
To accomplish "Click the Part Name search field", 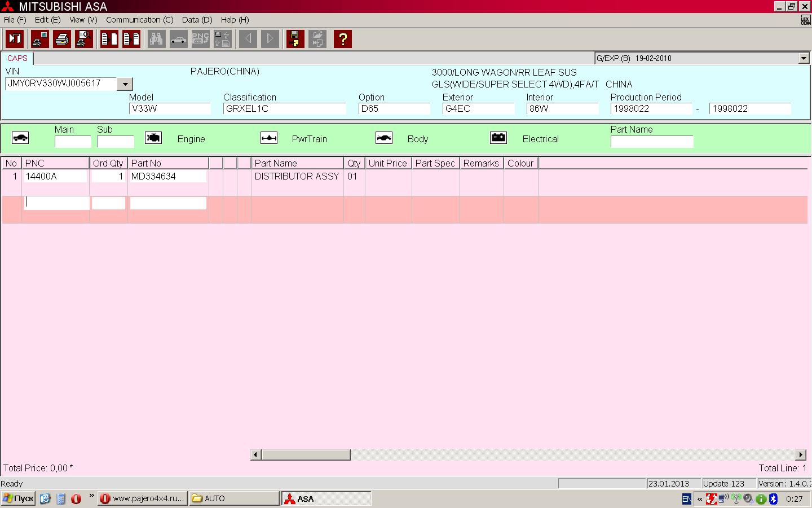I will [x=651, y=142].
